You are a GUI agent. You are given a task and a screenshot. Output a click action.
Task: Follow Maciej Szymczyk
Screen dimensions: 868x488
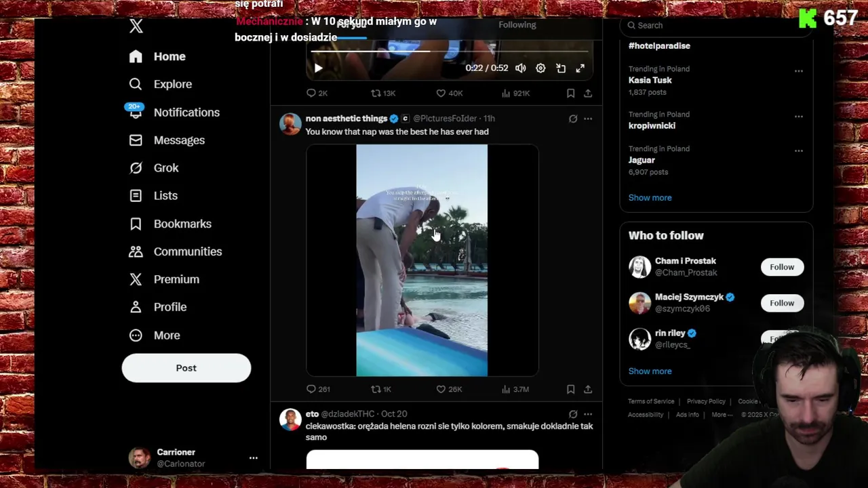click(x=782, y=303)
